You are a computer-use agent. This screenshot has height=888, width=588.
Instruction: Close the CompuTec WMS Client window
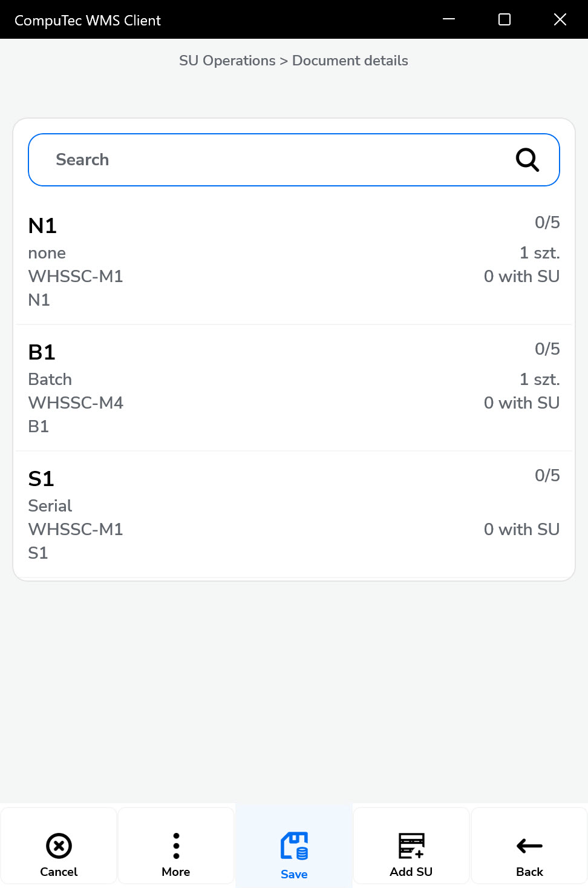pos(560,19)
